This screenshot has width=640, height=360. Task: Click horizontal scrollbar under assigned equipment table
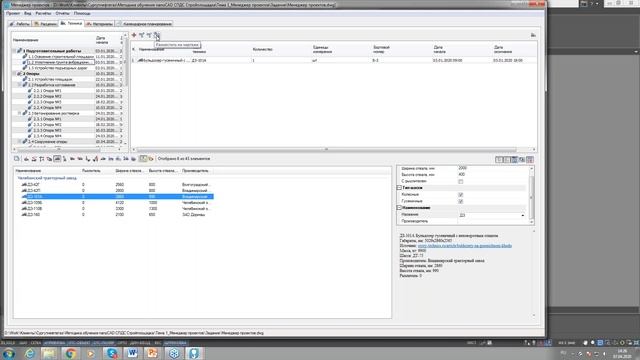327,149
